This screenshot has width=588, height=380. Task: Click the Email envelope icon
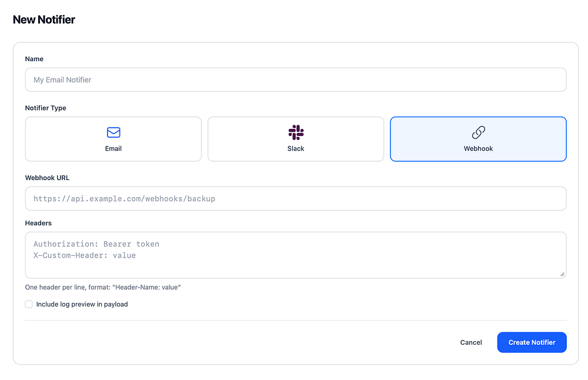pos(113,132)
